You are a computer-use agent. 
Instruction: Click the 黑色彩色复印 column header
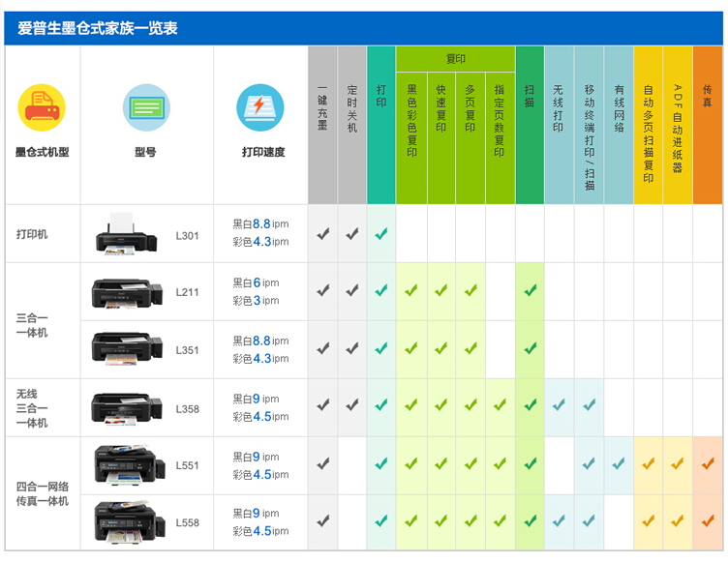(x=411, y=137)
